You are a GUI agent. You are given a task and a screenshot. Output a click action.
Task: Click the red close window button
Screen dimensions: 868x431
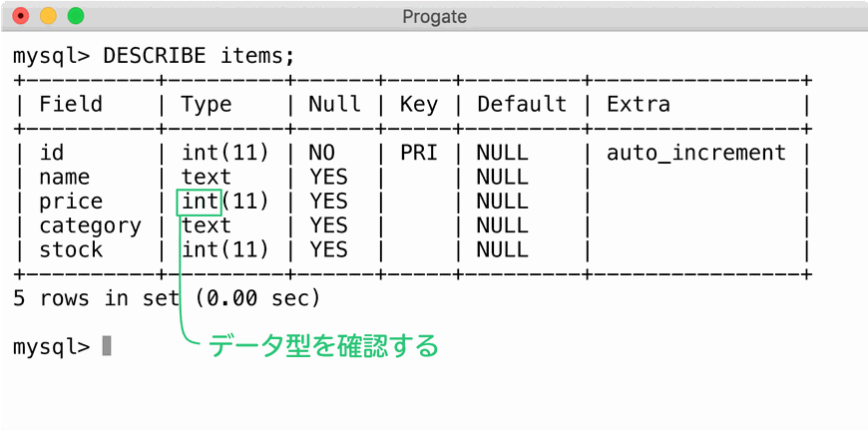[21, 16]
